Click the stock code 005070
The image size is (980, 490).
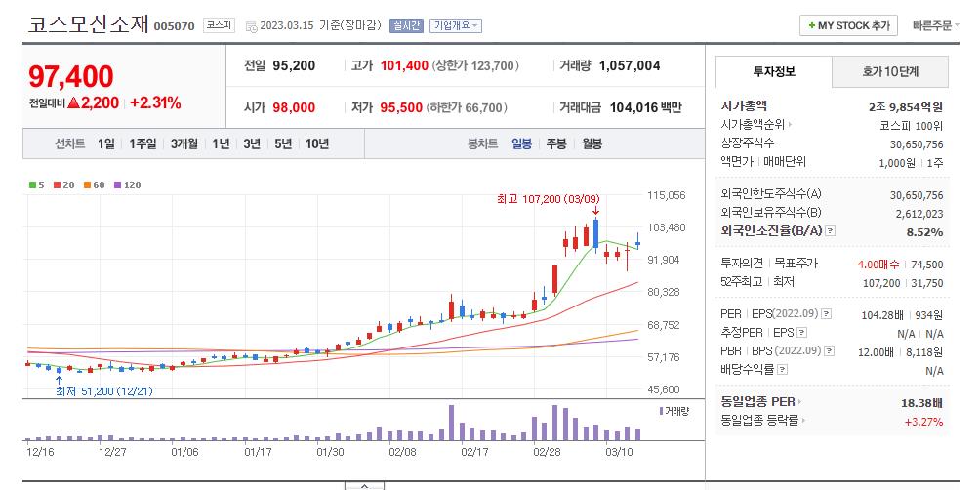tap(175, 26)
